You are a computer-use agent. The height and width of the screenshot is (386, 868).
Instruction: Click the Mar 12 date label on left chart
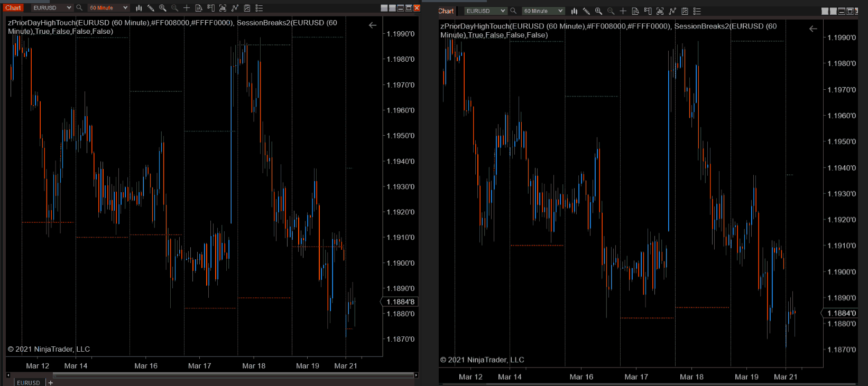coord(38,366)
